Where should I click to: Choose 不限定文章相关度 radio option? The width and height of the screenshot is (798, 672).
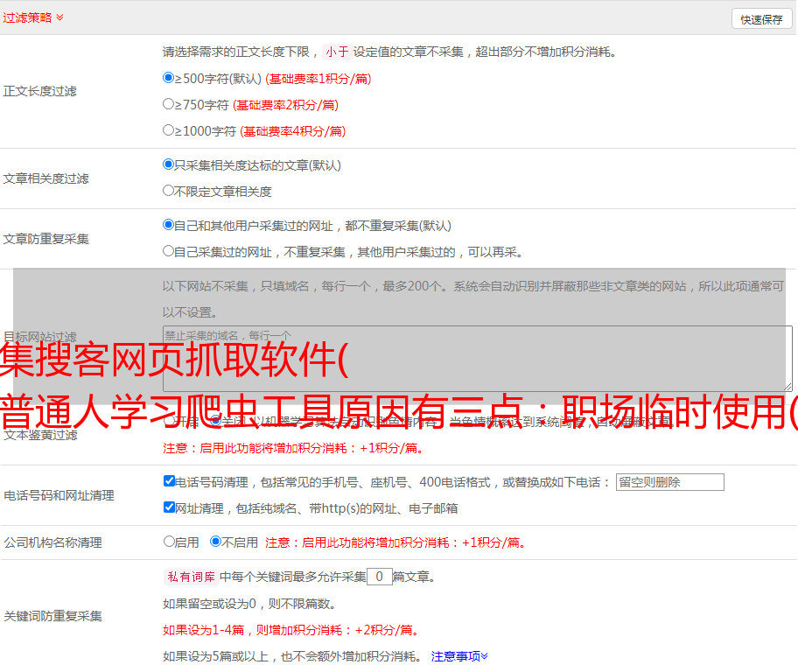click(169, 191)
